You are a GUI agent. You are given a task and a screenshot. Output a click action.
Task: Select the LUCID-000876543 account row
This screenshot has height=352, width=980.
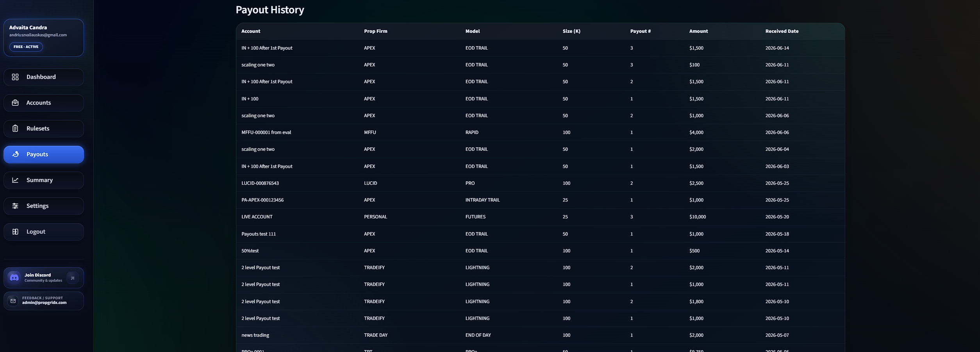click(540, 183)
